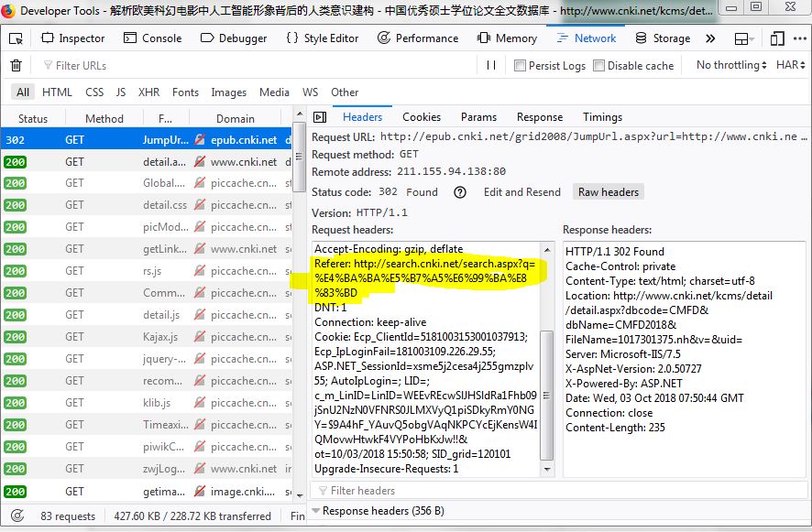812x532 pixels.
Task: Select the jquery-... request row
Action: click(147, 359)
